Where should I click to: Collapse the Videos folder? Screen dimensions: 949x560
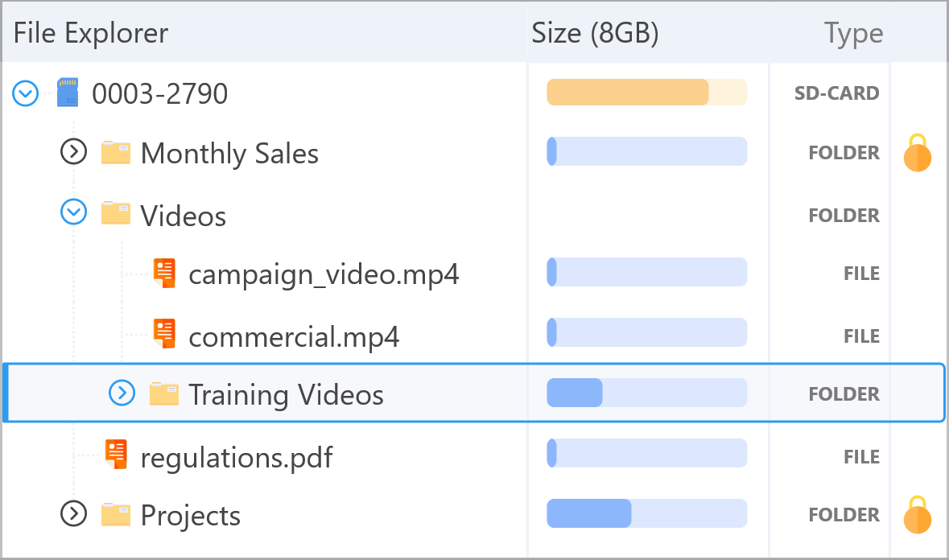tap(74, 212)
